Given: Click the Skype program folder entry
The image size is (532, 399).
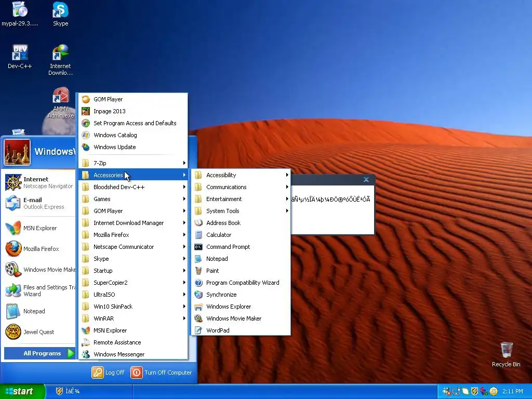Looking at the screenshot, I should [x=134, y=259].
